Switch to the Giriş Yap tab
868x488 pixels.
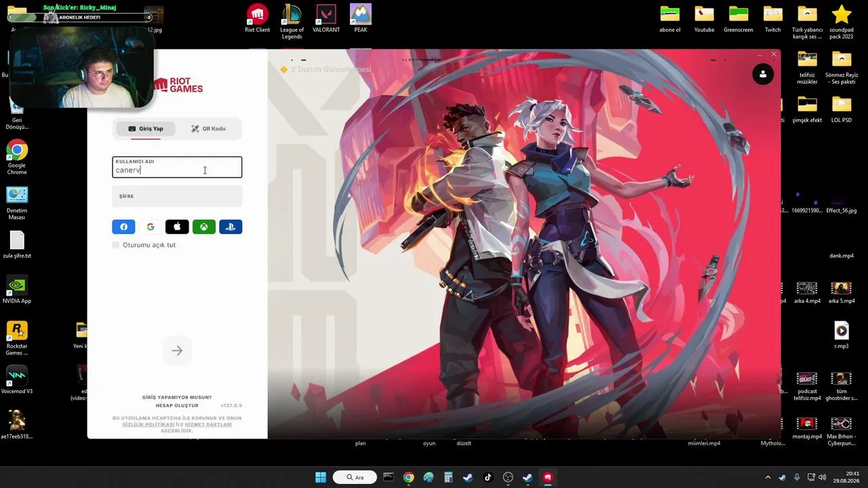click(146, 129)
